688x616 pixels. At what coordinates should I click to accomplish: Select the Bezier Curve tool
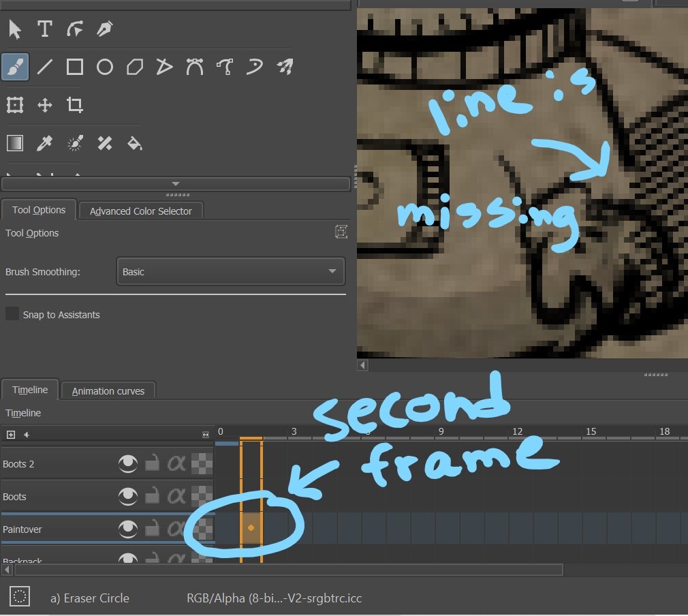click(194, 67)
